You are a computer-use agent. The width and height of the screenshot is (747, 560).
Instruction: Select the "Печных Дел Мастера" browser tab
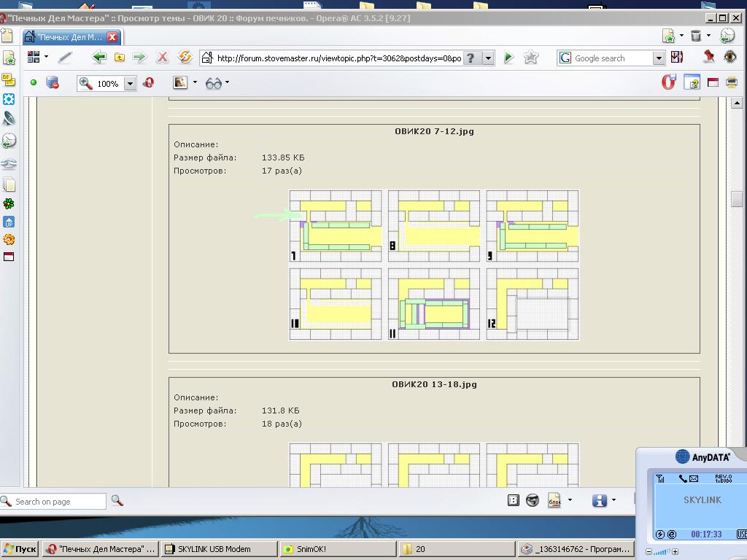click(71, 37)
